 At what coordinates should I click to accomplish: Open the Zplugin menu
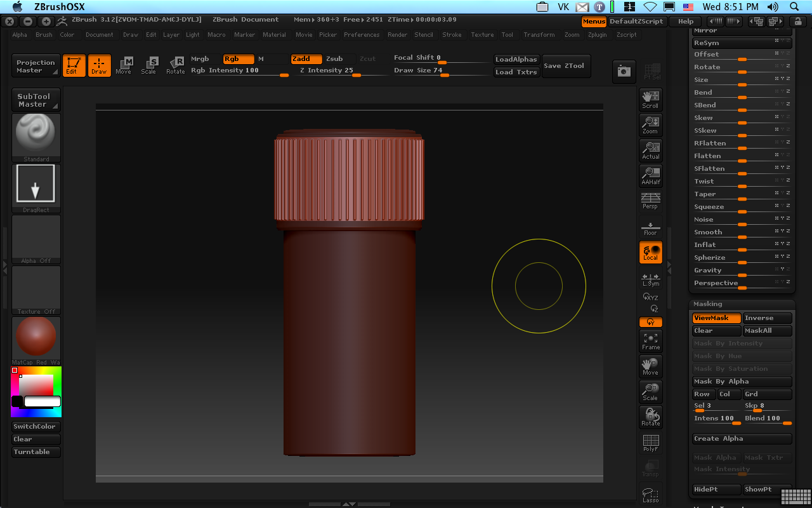(597, 35)
